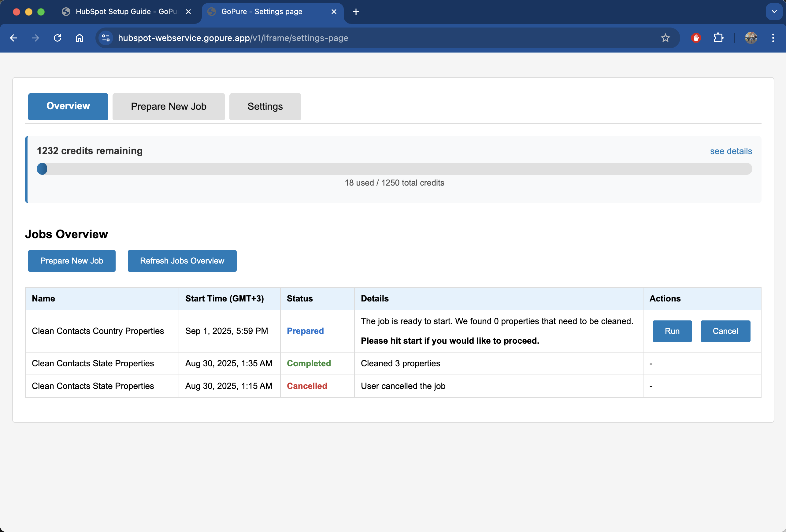Open the extensions puzzle icon
The height and width of the screenshot is (532, 786).
click(718, 38)
